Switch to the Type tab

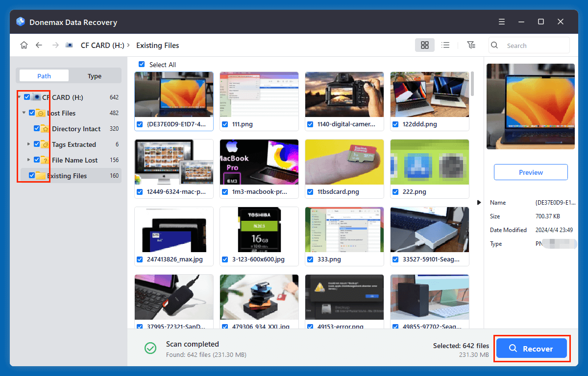[x=95, y=76]
